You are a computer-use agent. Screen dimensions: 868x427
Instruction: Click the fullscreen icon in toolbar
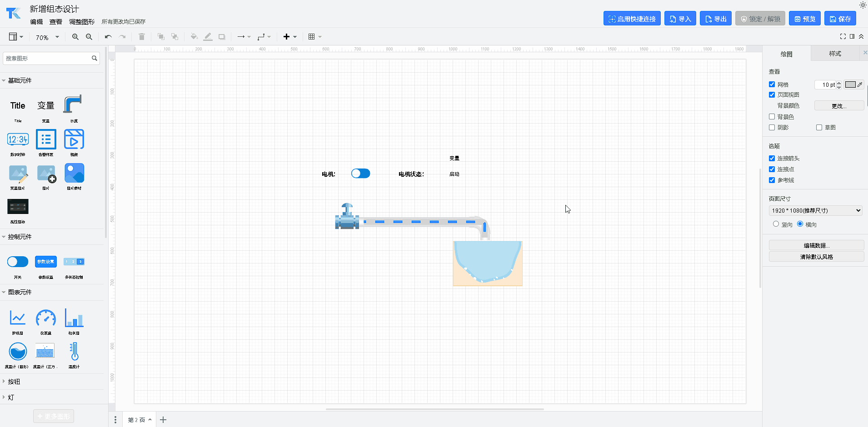click(843, 36)
